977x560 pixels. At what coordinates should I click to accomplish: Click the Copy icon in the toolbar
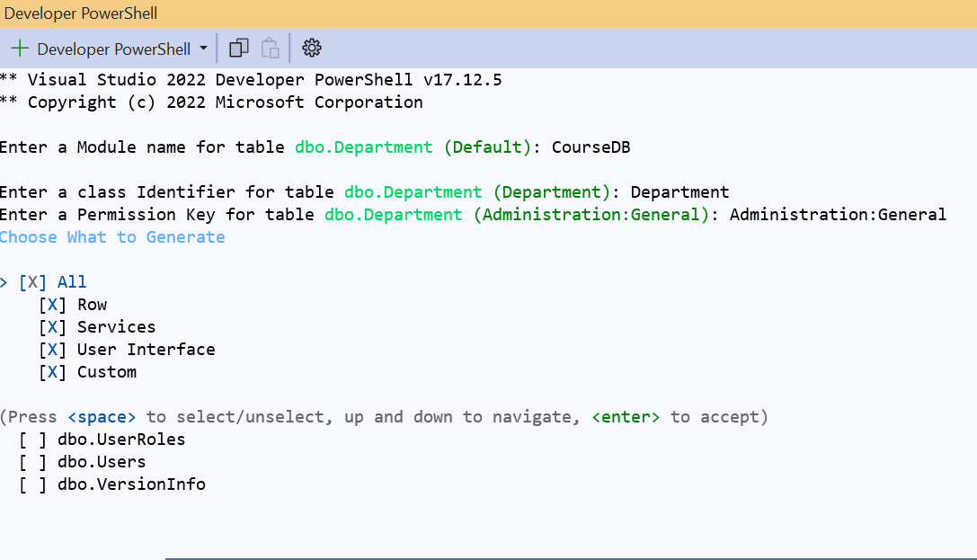point(238,48)
